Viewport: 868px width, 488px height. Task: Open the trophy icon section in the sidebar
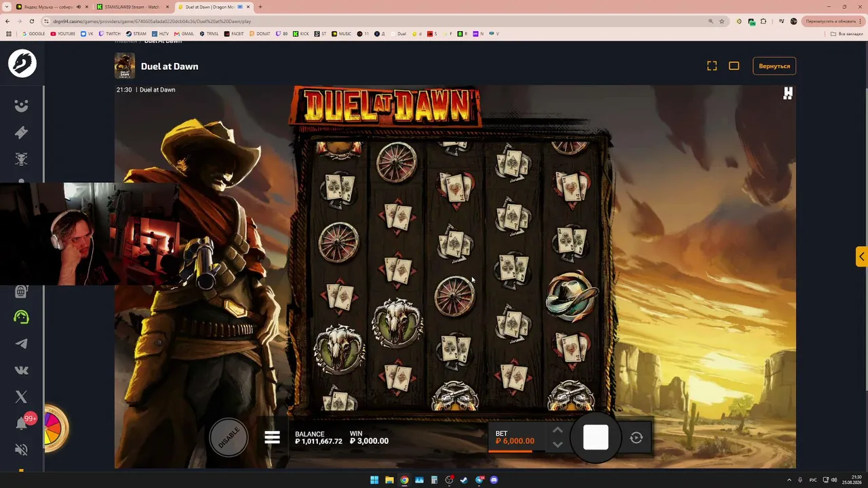[x=22, y=159]
